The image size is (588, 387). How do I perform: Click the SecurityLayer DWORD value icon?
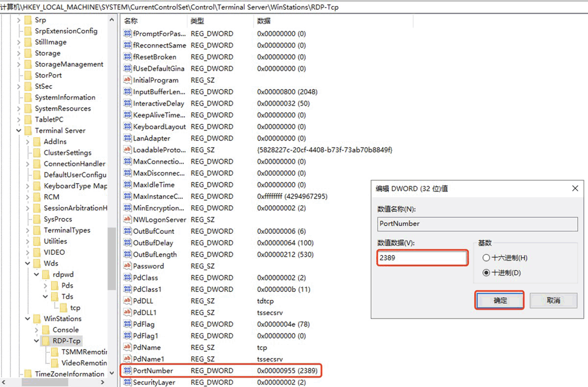click(127, 382)
